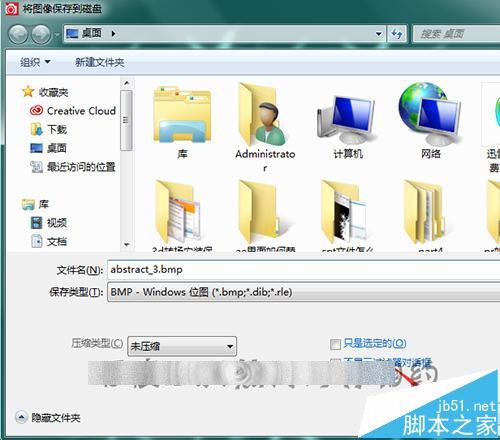Select the 库 libraries folder icon
Image resolution: width=500 pixels, height=440 pixels.
pos(182,115)
